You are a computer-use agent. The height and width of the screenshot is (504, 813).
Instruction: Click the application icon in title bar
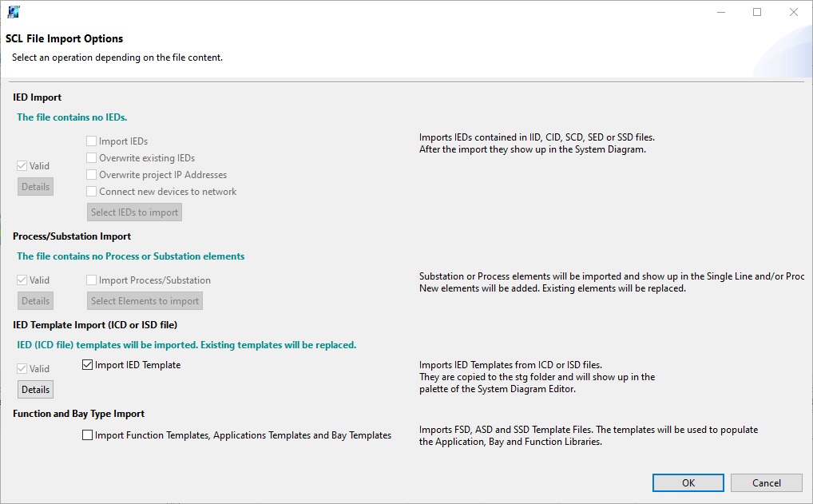(14, 12)
